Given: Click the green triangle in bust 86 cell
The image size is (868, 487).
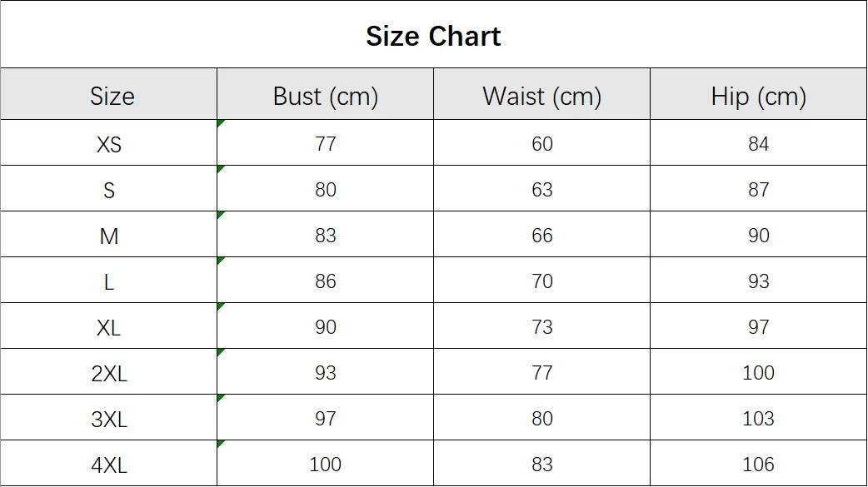Looking at the screenshot, I should (220, 261).
